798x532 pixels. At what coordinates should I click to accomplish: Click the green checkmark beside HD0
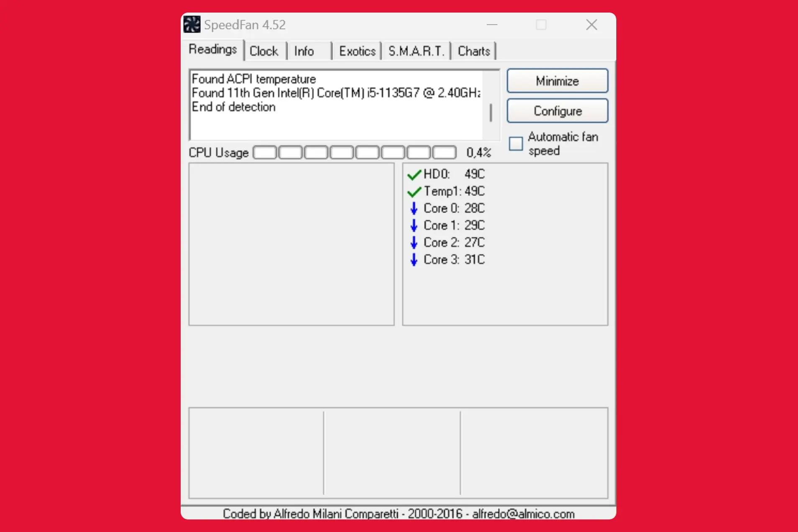point(414,174)
